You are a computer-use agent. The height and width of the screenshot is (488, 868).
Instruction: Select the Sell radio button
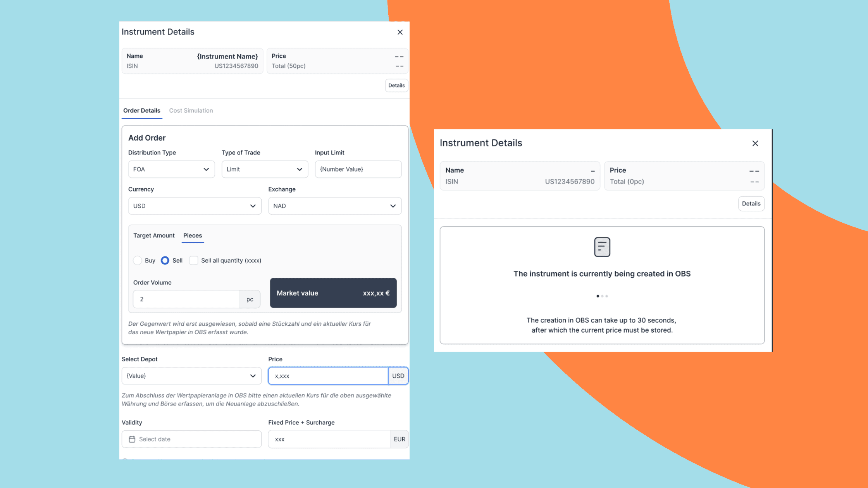[165, 261]
